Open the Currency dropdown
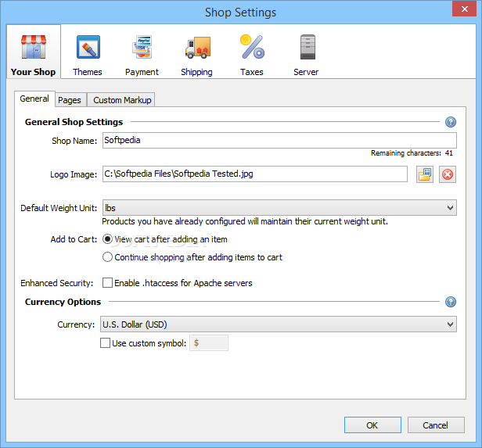Image resolution: width=482 pixels, height=448 pixels. (x=279, y=324)
